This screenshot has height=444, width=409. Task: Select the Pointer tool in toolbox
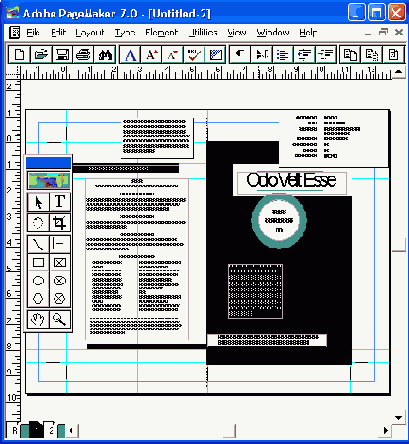click(38, 202)
